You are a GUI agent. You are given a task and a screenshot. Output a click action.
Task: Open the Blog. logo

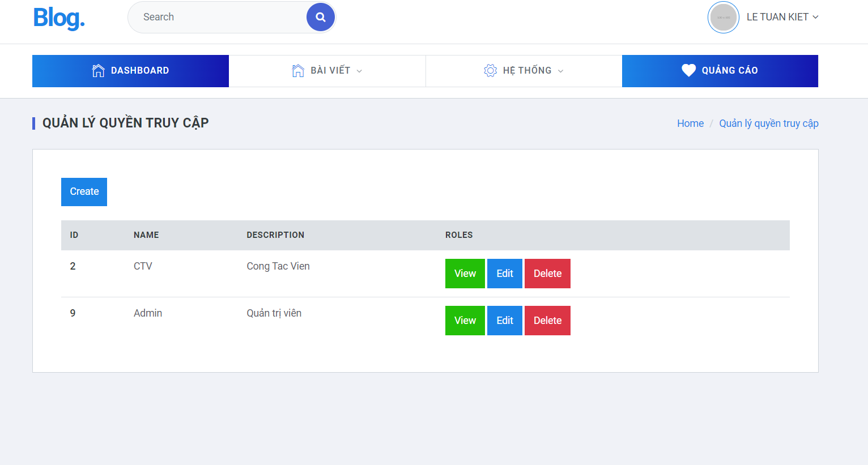(x=58, y=18)
